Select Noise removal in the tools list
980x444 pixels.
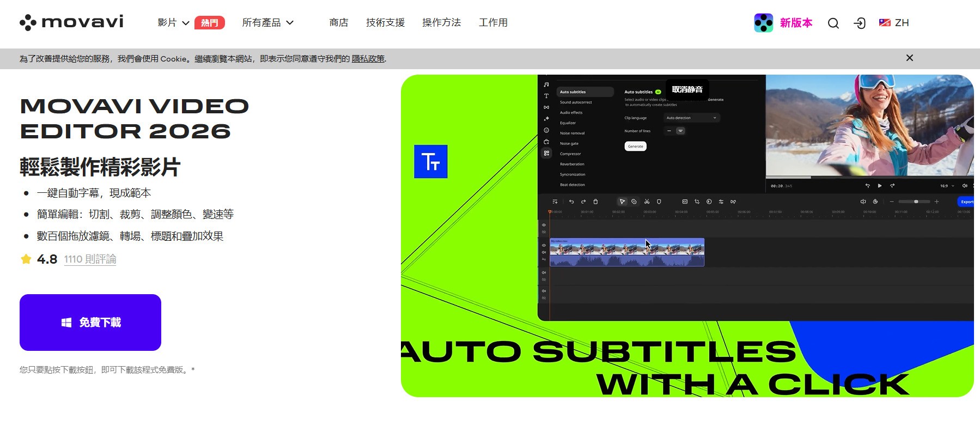pyautogui.click(x=573, y=133)
